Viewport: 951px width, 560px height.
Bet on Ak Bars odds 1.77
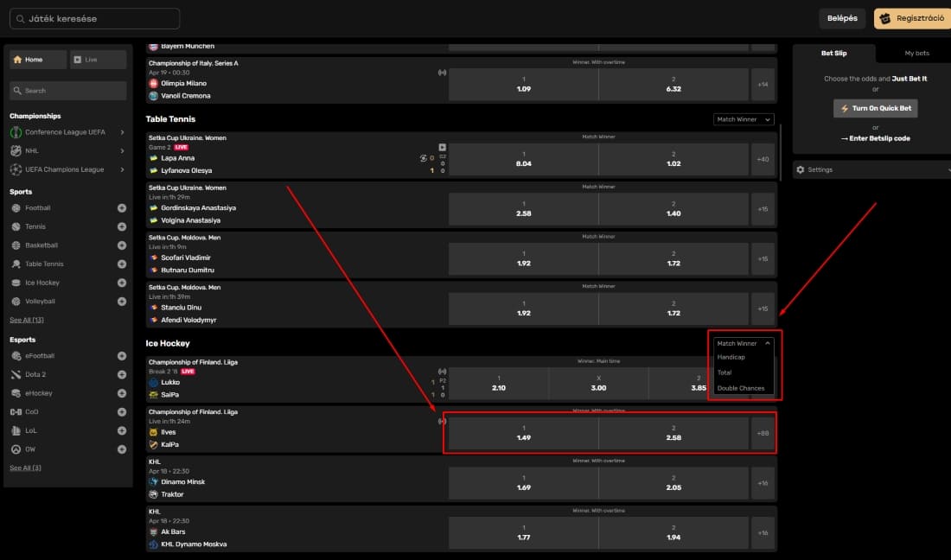(523, 532)
